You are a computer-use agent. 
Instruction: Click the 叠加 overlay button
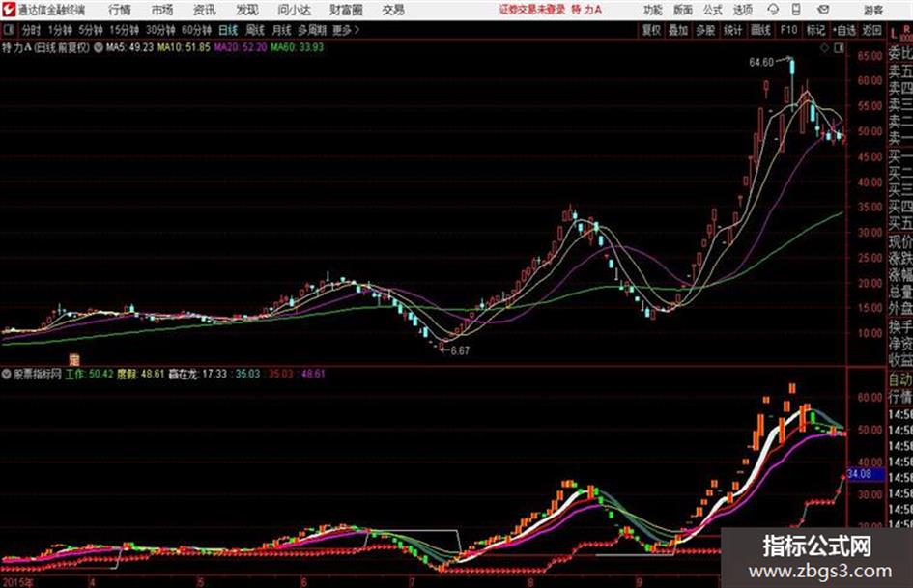(x=678, y=30)
